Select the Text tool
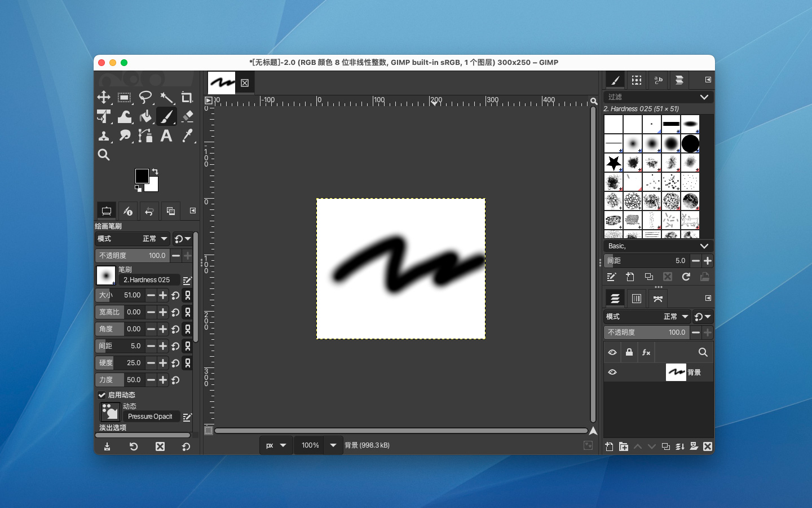Viewport: 812px width, 508px height. click(x=166, y=135)
